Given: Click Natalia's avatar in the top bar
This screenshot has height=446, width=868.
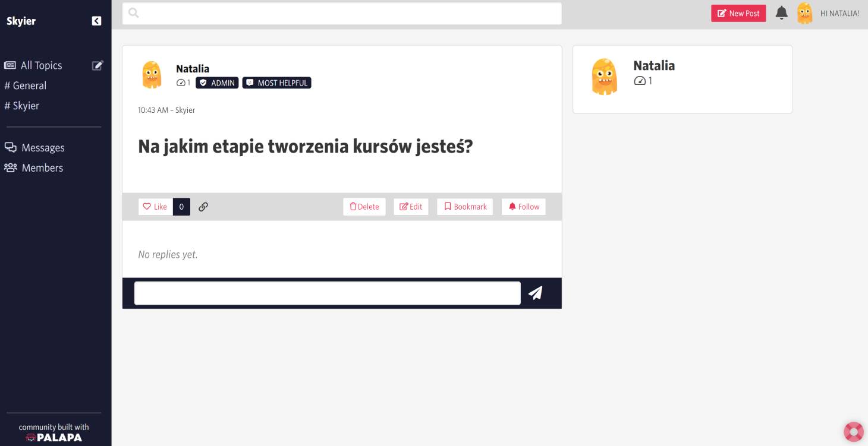Looking at the screenshot, I should 804,13.
